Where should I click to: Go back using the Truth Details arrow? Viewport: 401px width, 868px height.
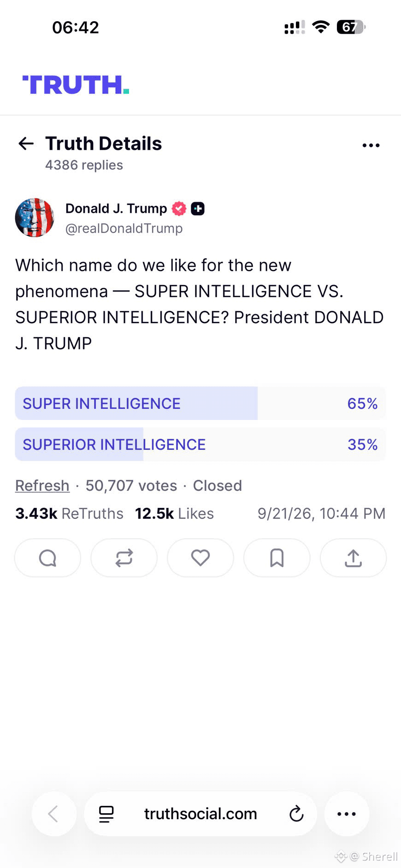(26, 144)
